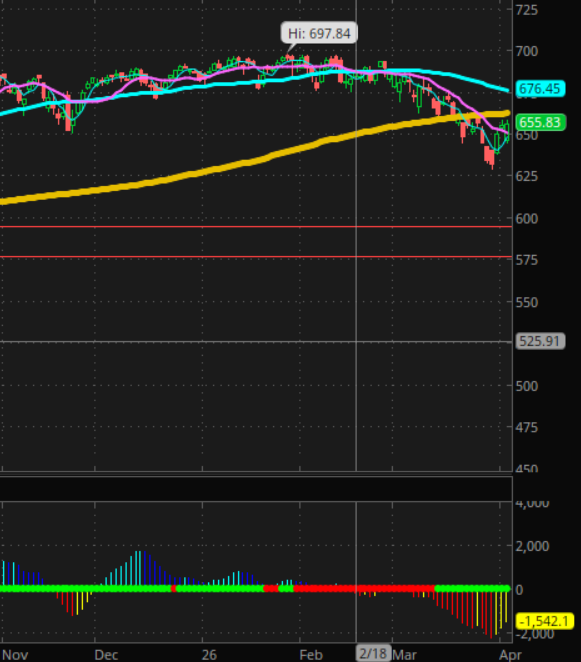Click the Hi: 697.84 price bubble
The image size is (581, 662).
click(x=319, y=33)
